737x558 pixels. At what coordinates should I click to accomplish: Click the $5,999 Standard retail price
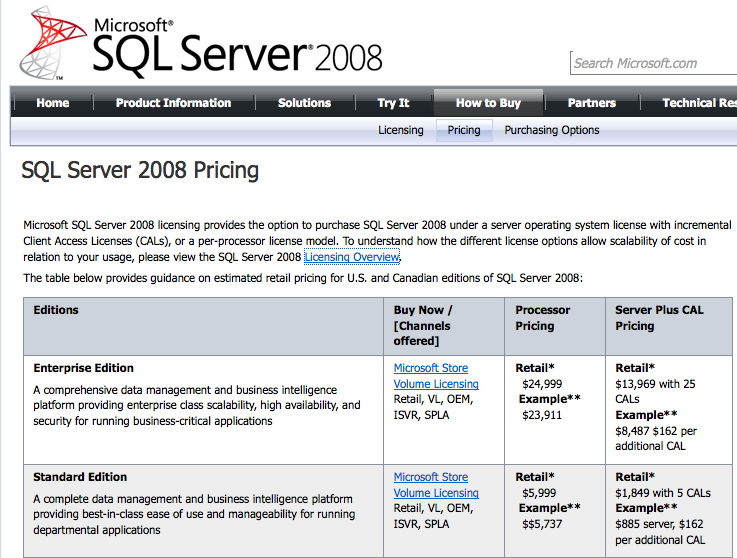point(539,493)
